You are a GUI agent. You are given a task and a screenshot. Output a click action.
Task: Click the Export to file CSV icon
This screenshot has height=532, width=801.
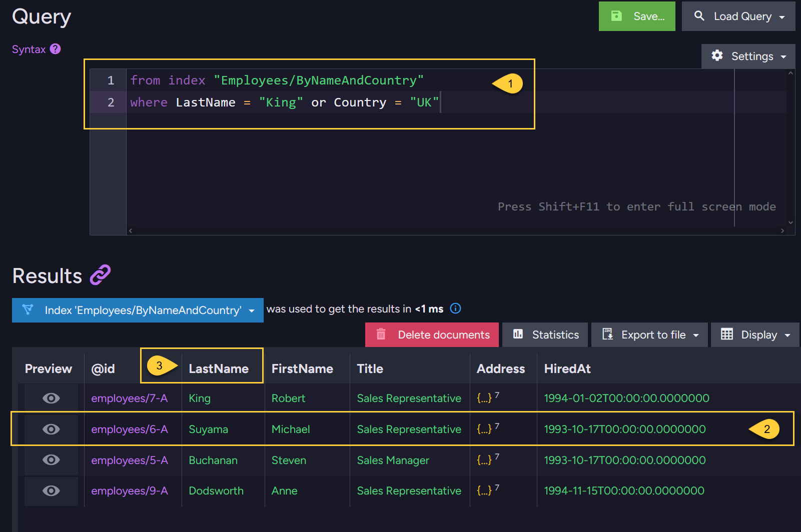click(x=607, y=334)
